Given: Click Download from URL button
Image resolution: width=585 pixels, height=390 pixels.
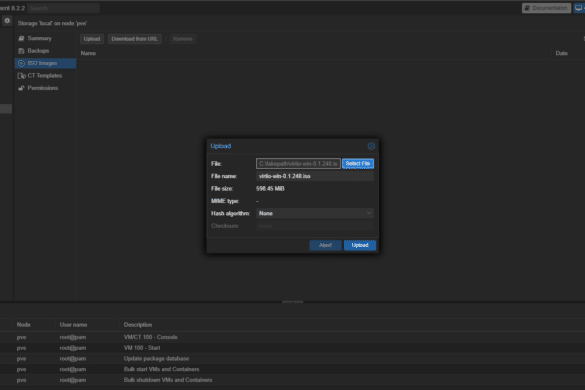Looking at the screenshot, I should pyautogui.click(x=135, y=39).
